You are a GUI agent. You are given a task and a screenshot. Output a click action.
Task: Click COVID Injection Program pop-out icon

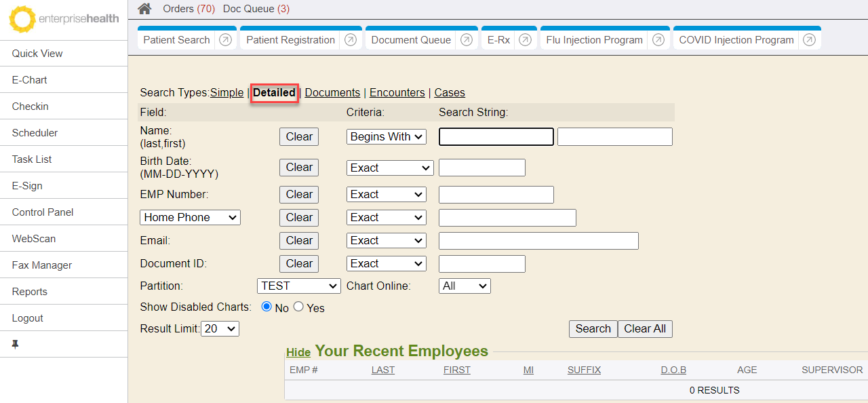[809, 40]
